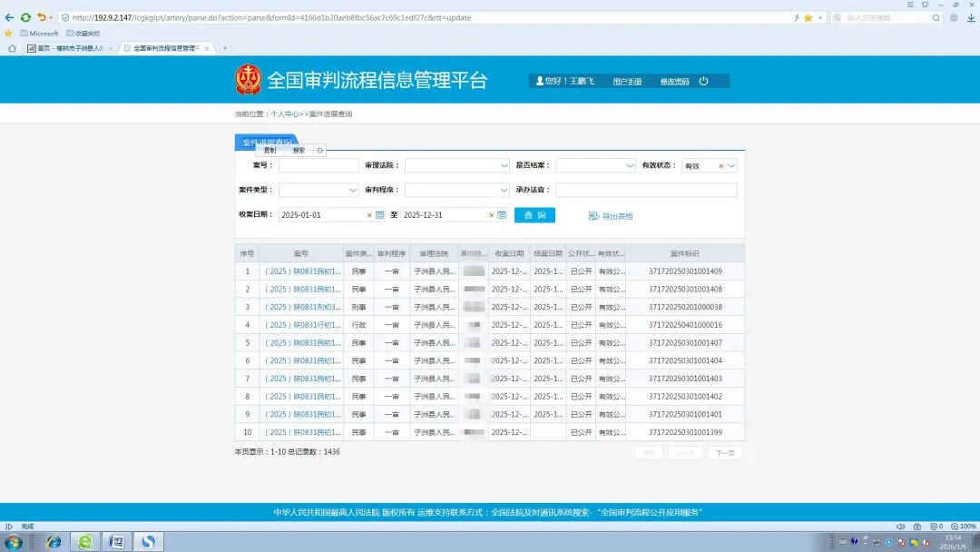Clear the 有效状态 selection with the red X
This screenshot has height=552, width=980.
coord(721,166)
